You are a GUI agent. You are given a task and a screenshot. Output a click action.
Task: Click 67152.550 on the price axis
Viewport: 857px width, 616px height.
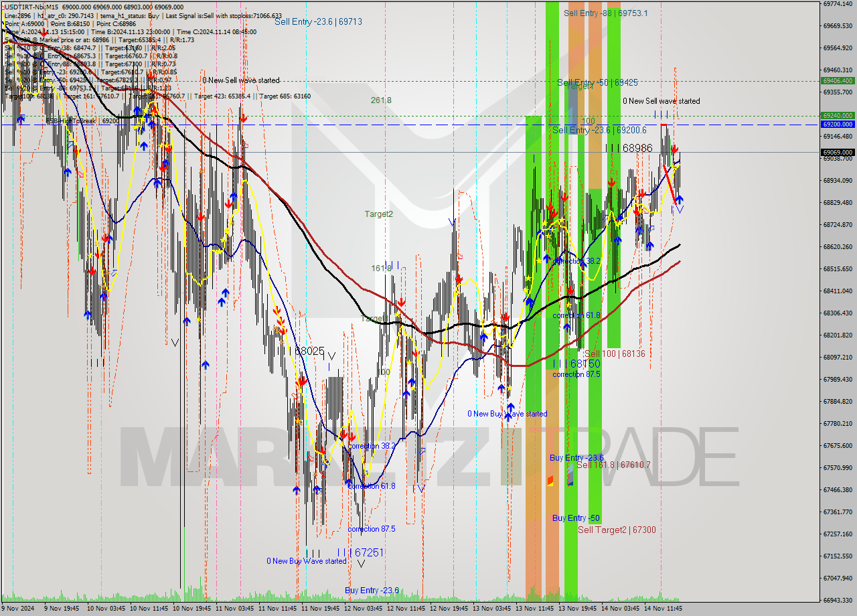[838, 556]
